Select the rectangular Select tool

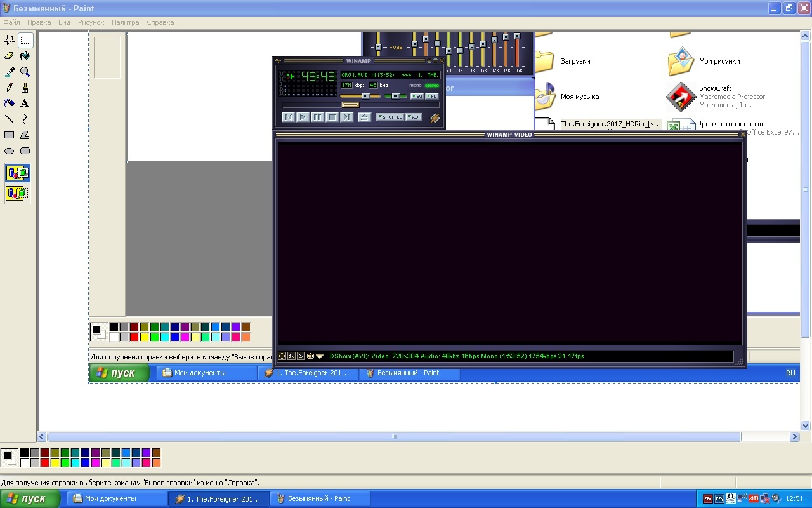point(25,40)
